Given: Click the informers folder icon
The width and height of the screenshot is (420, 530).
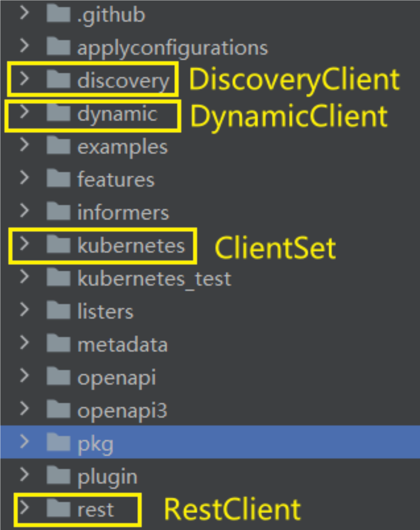Looking at the screenshot, I should click(x=58, y=212).
